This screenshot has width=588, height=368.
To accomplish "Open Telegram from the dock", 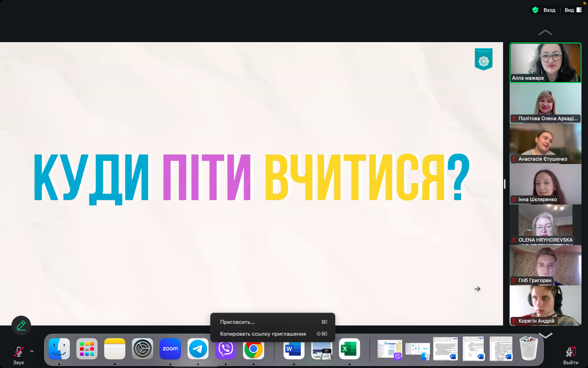I will point(198,349).
